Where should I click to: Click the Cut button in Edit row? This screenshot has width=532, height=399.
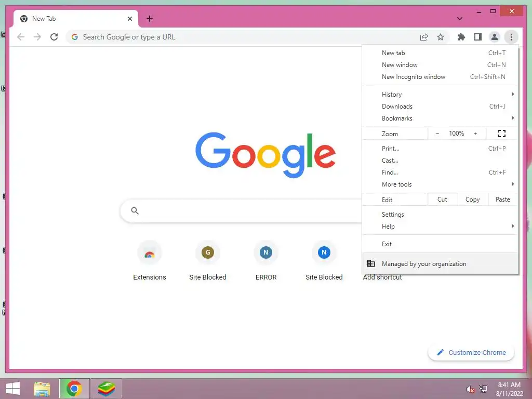click(442, 199)
